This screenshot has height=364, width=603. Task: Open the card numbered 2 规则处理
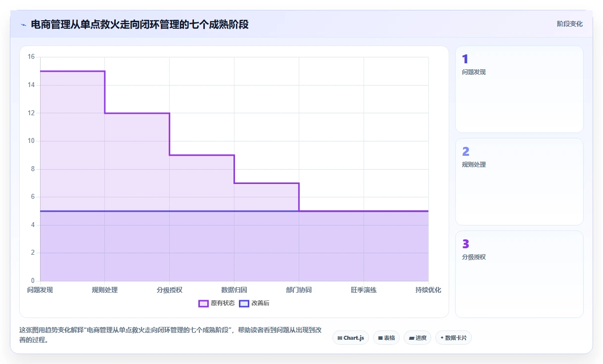pyautogui.click(x=519, y=182)
